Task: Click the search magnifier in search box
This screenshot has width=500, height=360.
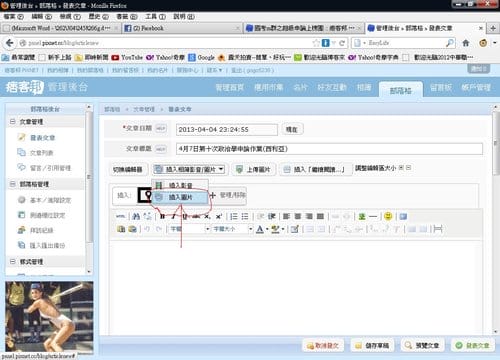Action: click(x=450, y=43)
